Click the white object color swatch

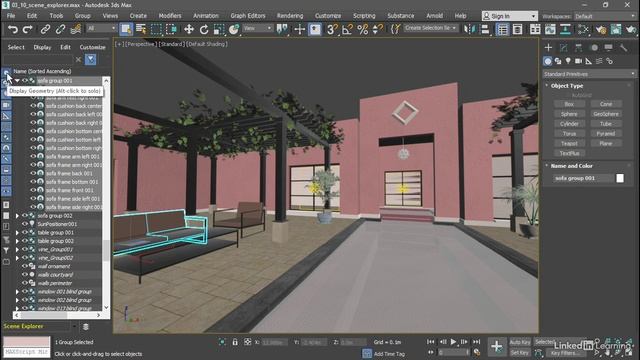click(620, 178)
